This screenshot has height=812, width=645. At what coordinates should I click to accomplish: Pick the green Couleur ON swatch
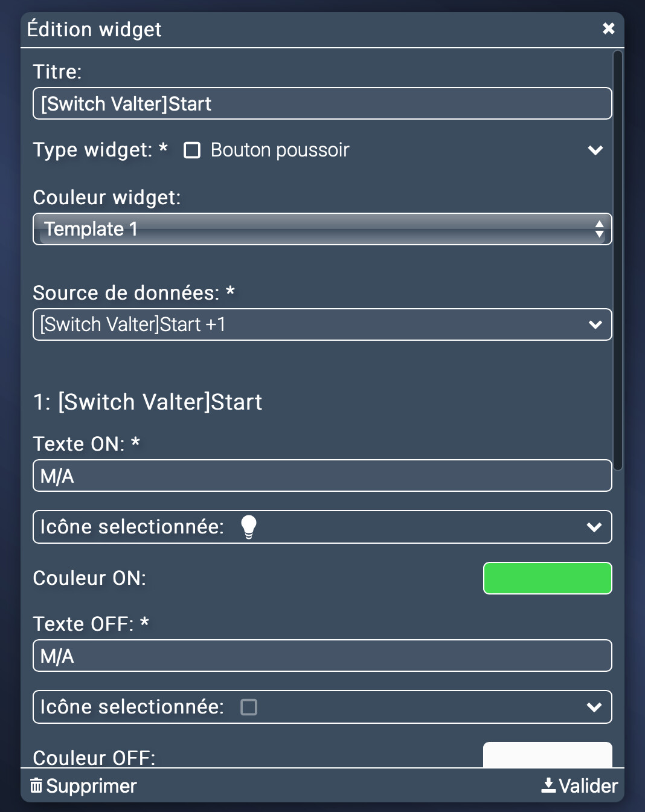tap(547, 578)
